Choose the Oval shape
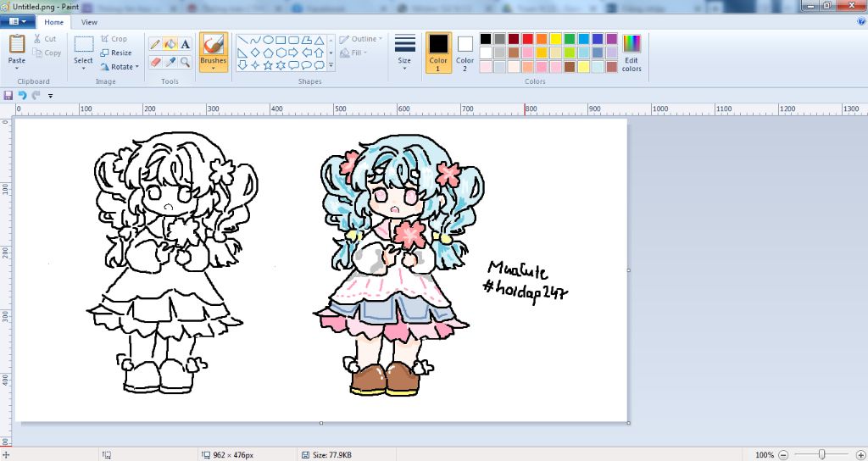 coord(268,40)
